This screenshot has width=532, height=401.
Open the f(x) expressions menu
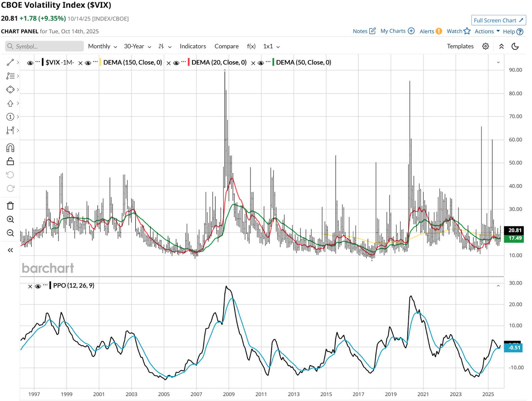click(251, 47)
